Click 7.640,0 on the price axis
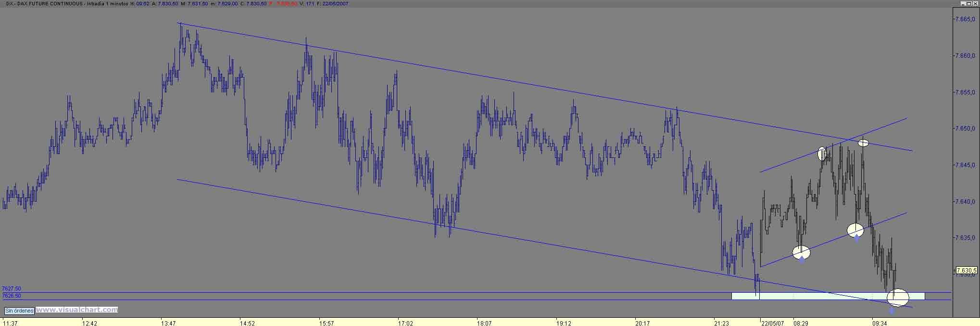Viewport: 980px width, 326px height. (x=966, y=202)
